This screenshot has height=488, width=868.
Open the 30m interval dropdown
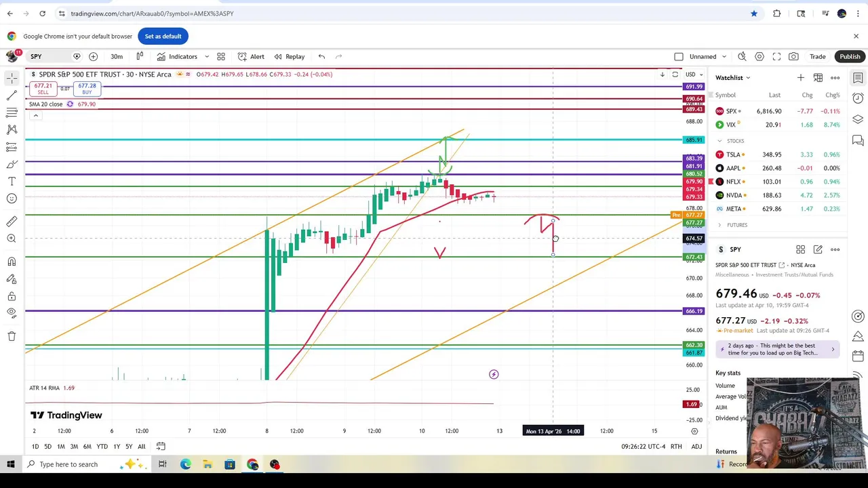point(117,57)
